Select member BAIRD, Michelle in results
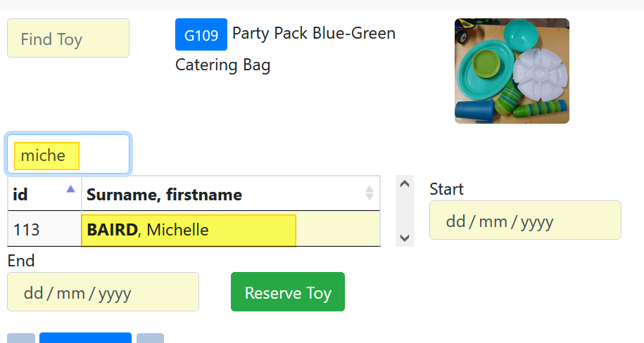Viewport: 644px width, 343px height. [189, 230]
